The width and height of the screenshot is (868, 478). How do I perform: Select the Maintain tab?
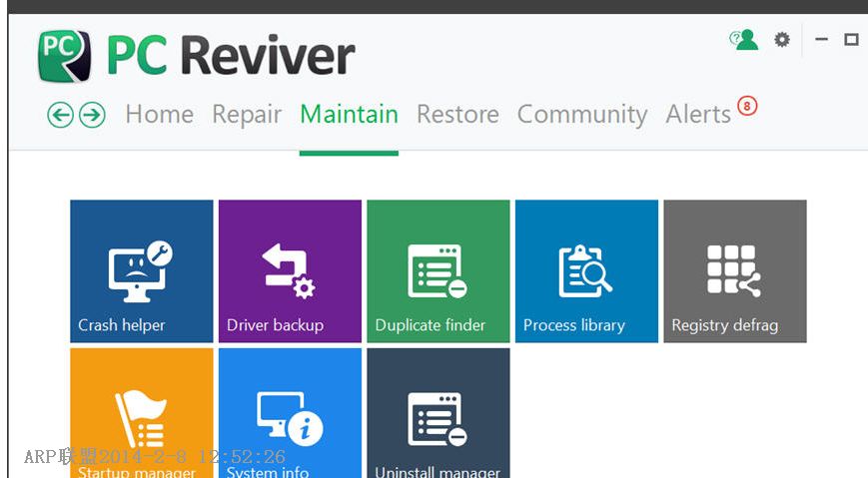349,115
